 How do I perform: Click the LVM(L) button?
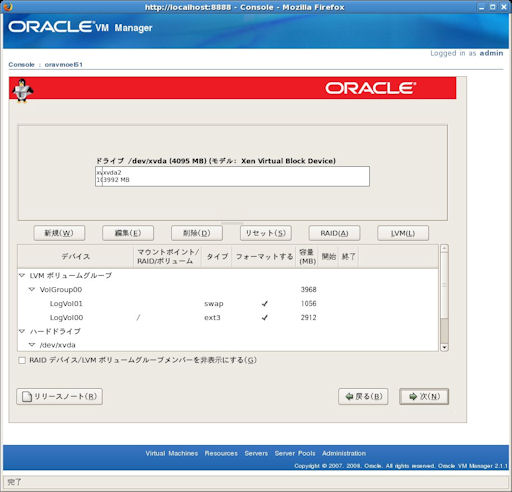403,233
